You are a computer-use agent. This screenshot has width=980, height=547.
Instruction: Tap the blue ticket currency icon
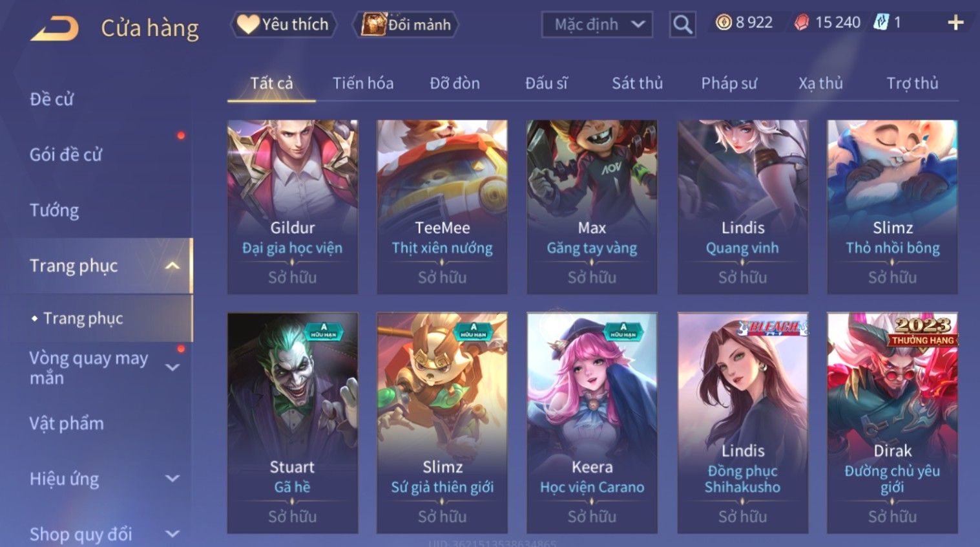pyautogui.click(x=881, y=23)
